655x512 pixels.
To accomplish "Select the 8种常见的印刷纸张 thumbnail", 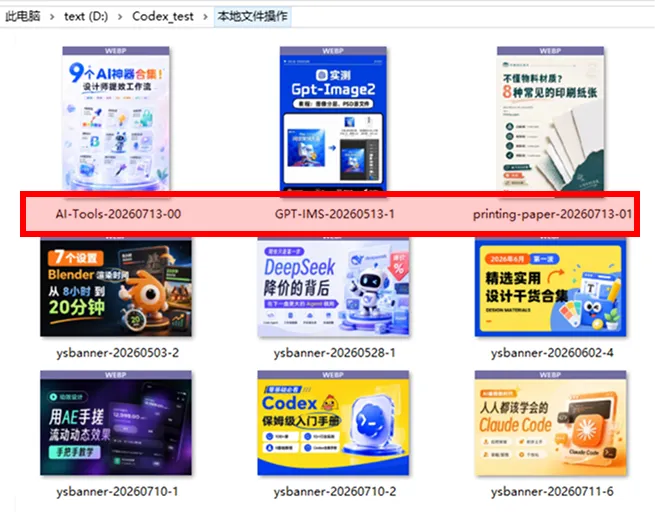I will [x=551, y=119].
